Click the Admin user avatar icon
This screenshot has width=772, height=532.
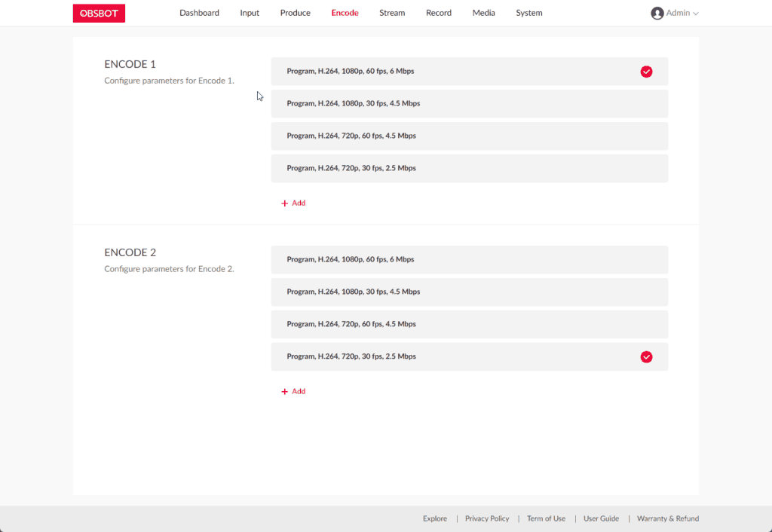tap(657, 13)
